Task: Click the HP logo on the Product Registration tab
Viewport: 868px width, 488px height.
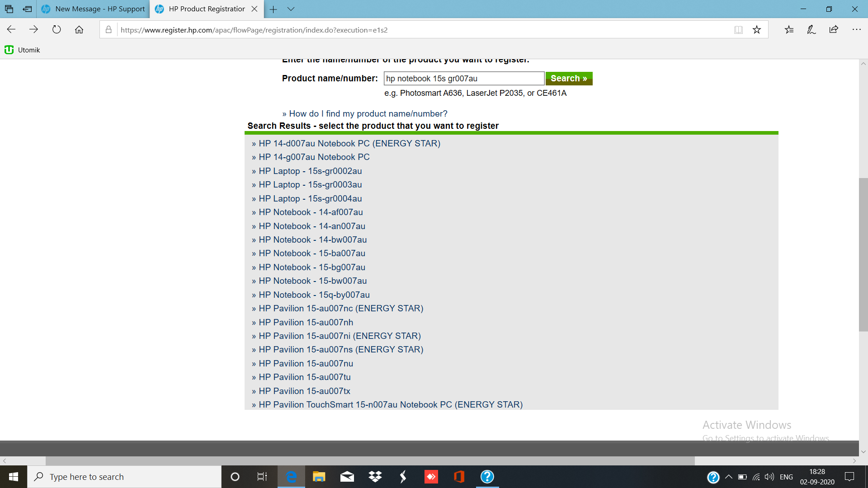Action: 160,9
